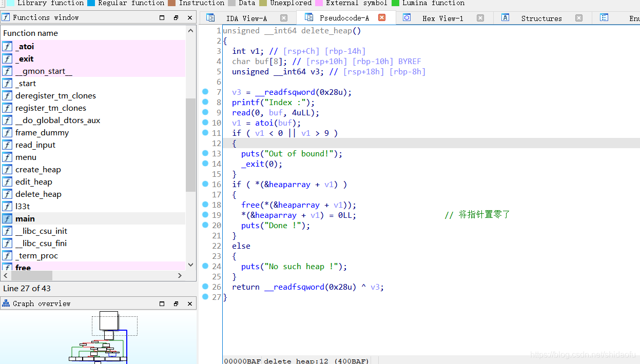Screen dimensions: 640x364
Task: Click the function icon beside _atoi
Action: click(7, 46)
